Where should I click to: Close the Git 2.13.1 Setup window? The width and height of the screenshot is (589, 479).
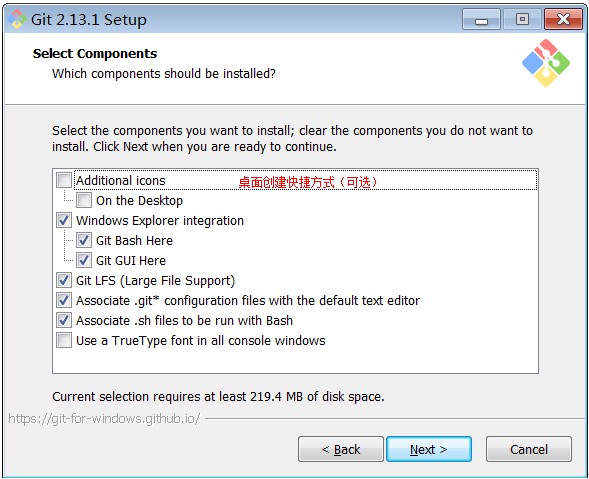563,19
